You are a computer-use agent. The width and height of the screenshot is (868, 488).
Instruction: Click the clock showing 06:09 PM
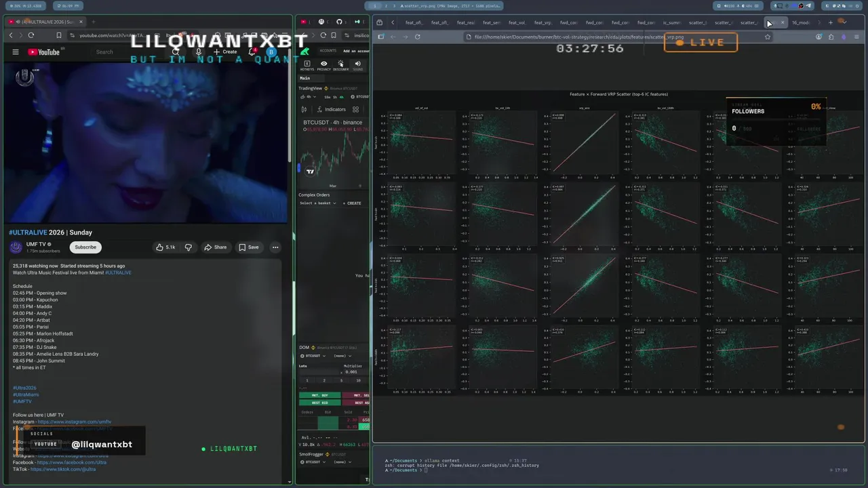68,6
